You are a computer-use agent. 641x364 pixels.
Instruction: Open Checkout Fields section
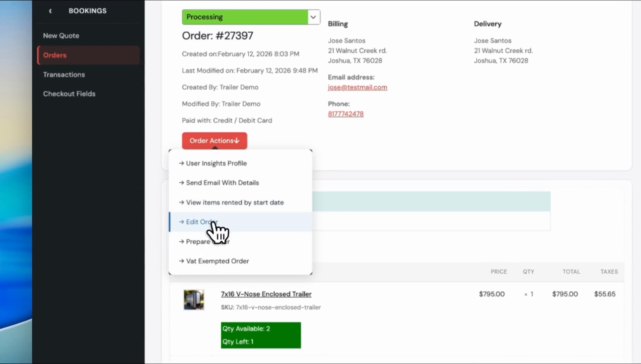click(x=69, y=94)
